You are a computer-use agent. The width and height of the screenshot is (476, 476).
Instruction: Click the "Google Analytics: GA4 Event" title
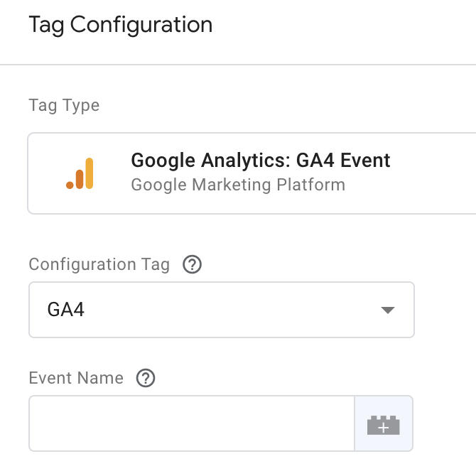click(260, 160)
